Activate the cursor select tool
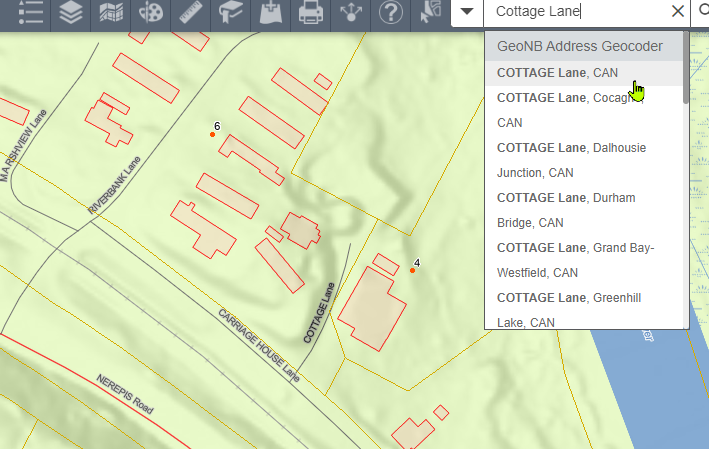The height and width of the screenshot is (449, 709). (x=431, y=13)
